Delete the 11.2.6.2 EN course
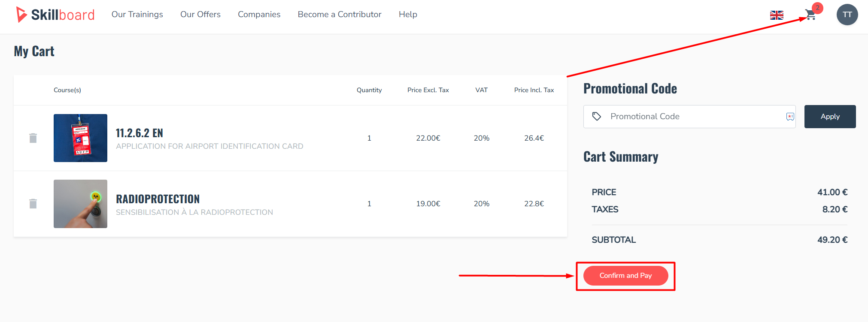This screenshot has height=322, width=868. [x=33, y=138]
